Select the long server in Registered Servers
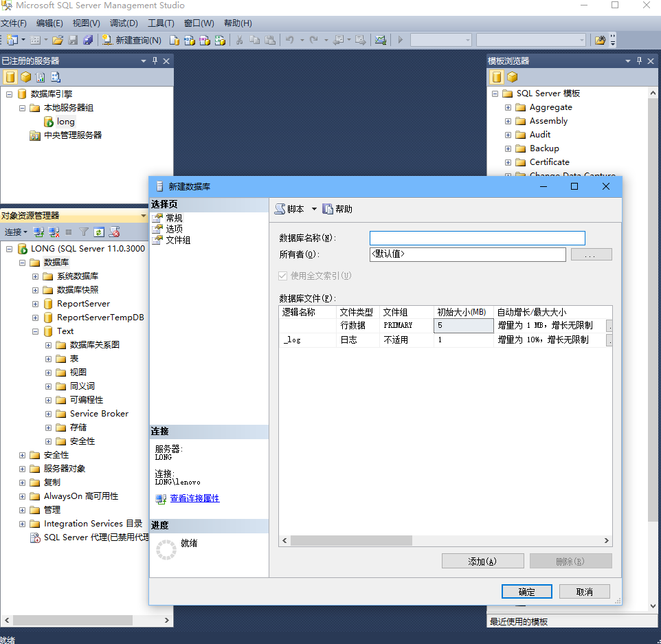The height and width of the screenshot is (644, 661). click(65, 122)
